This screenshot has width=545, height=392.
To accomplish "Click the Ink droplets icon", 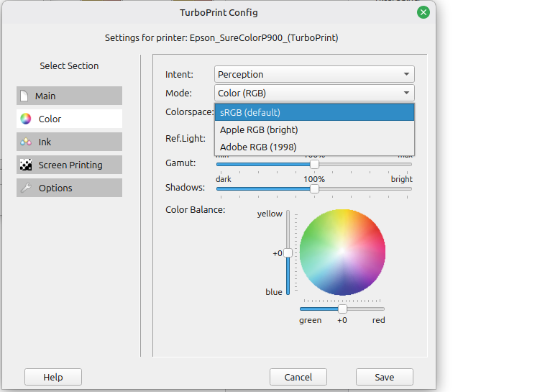I will coord(26,142).
